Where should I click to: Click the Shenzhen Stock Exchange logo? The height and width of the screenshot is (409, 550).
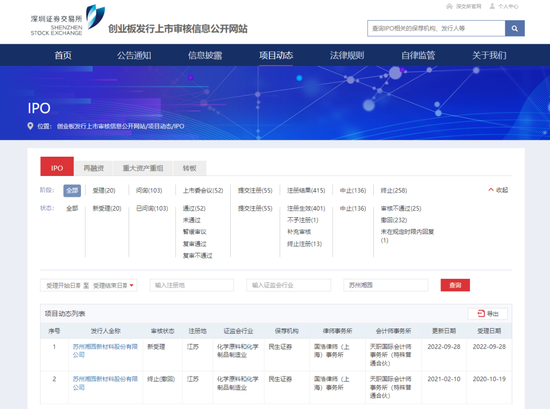[x=68, y=20]
